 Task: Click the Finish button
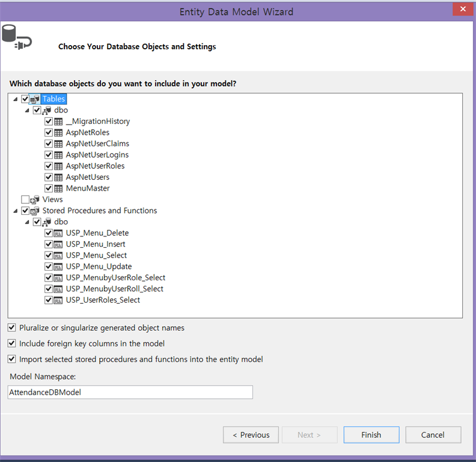pos(371,435)
